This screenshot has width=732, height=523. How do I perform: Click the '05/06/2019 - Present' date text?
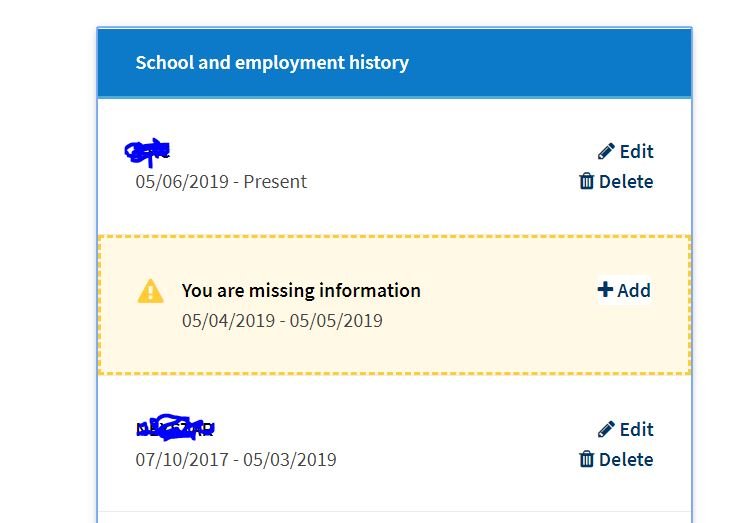point(221,182)
